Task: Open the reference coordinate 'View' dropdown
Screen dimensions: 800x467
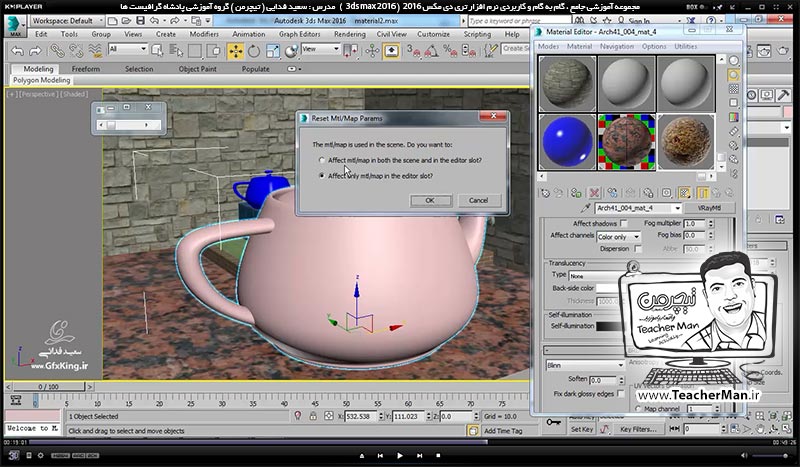Action: (x=321, y=49)
